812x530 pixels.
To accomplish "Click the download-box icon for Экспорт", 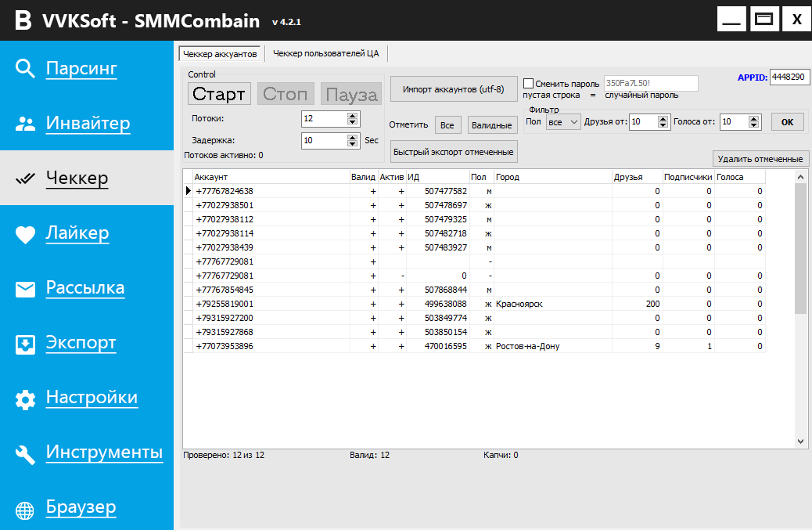I will [x=25, y=344].
